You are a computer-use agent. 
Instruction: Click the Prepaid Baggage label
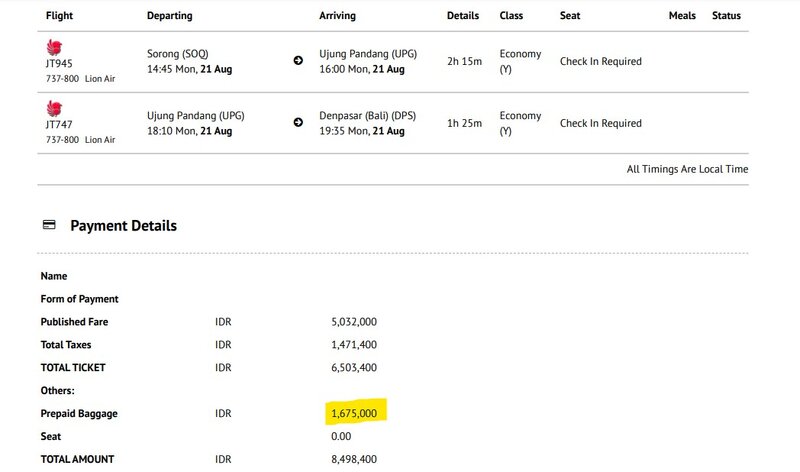(x=79, y=413)
